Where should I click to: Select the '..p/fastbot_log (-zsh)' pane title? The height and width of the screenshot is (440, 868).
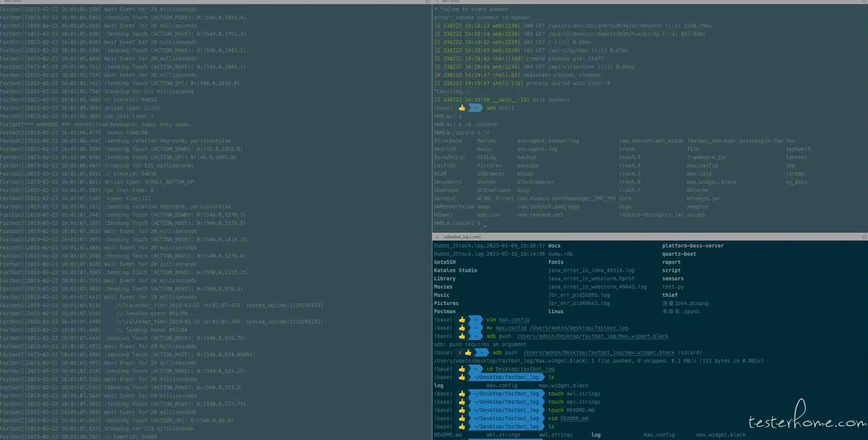point(462,237)
